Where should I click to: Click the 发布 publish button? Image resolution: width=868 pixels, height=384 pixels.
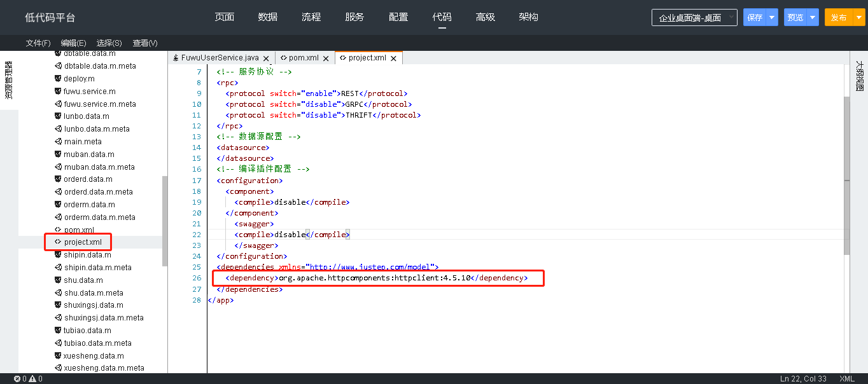(837, 18)
